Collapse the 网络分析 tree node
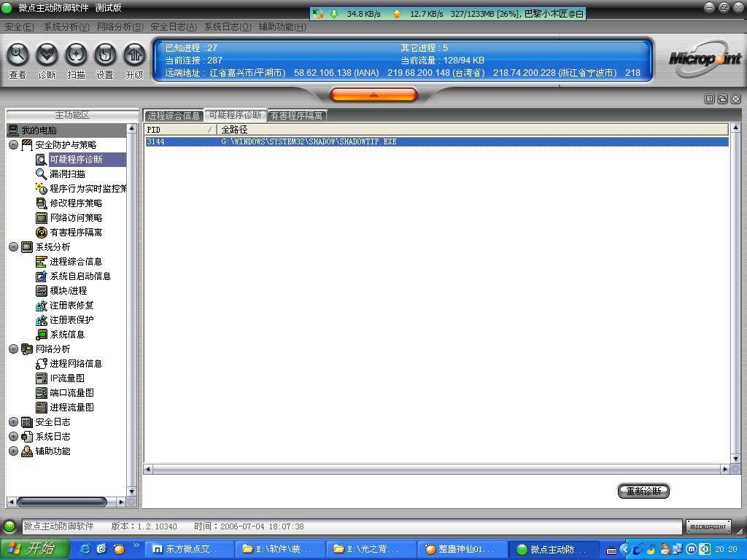 [x=13, y=349]
